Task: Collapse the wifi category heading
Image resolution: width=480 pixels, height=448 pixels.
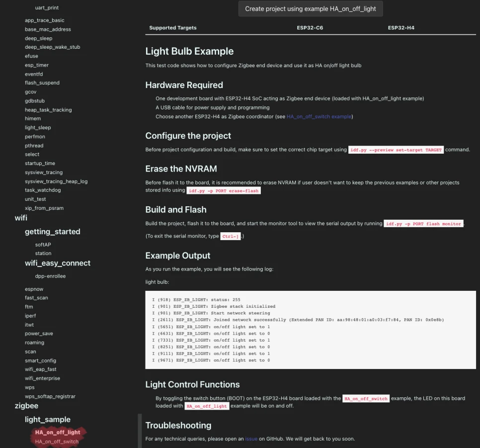Action: [21, 218]
